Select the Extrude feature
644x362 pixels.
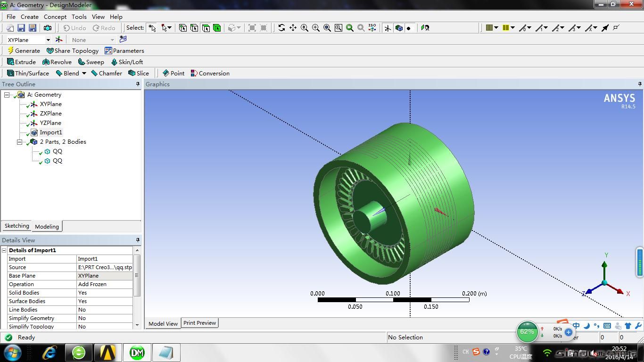21,62
